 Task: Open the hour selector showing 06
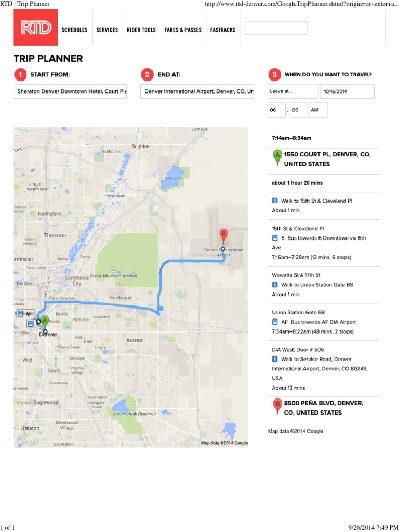point(276,110)
